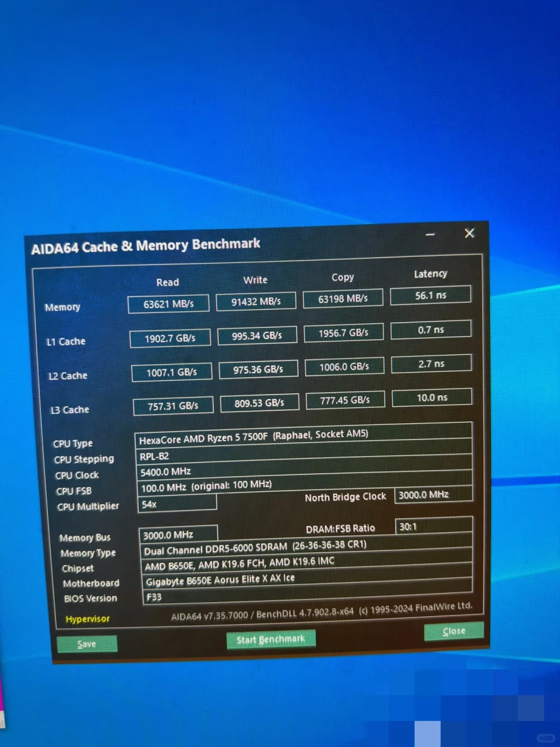Image resolution: width=560 pixels, height=747 pixels.
Task: Click L1 Cache Write 995.34 GB/s
Action: point(257,336)
